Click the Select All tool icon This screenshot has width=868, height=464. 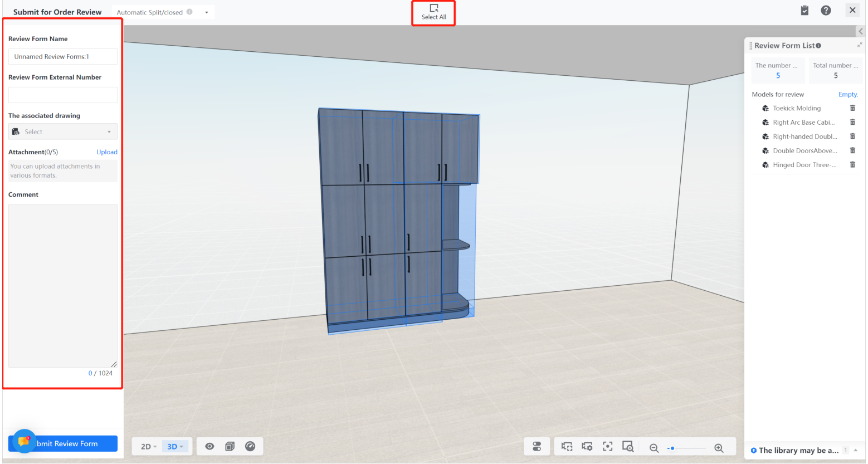tap(434, 8)
